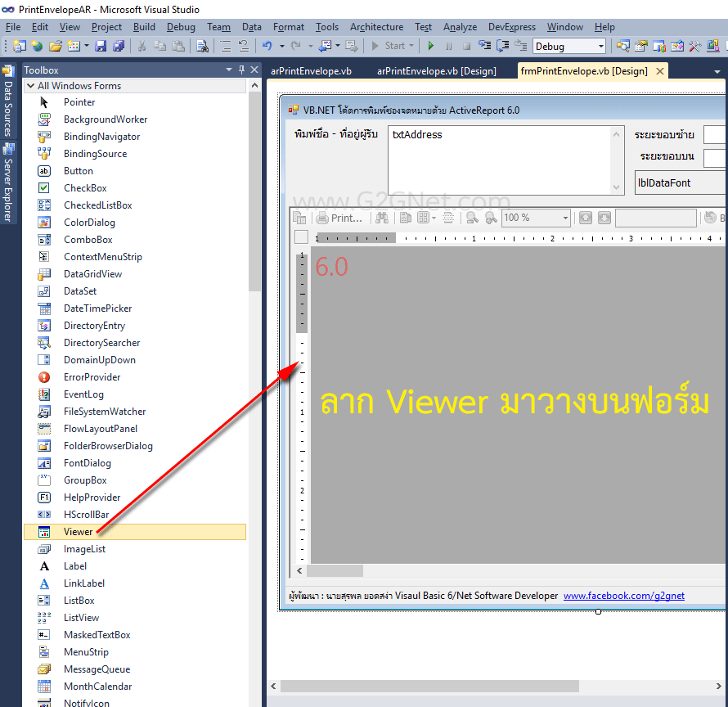Screen dimensions: 728x707
Task: Open the Undo history dropdown arrow
Action: coord(282,46)
